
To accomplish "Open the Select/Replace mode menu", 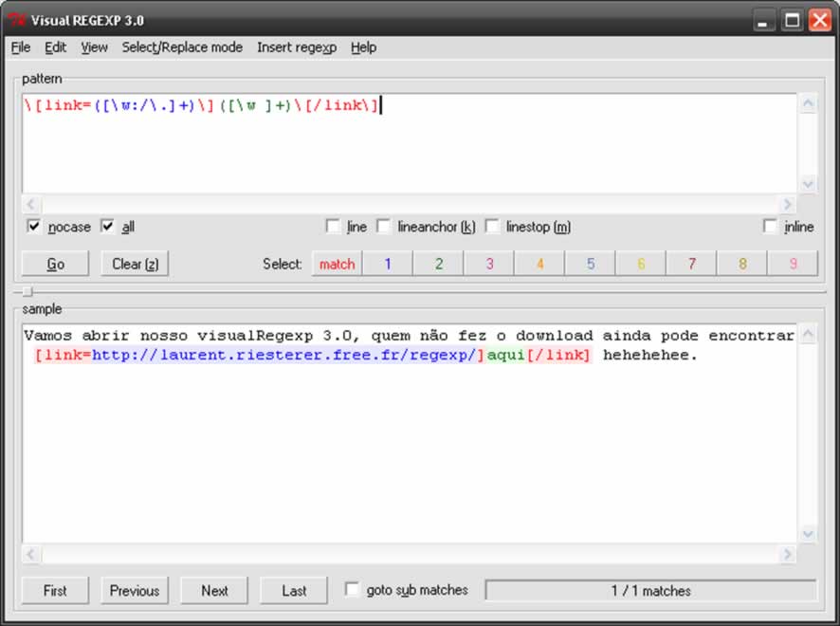I will pyautogui.click(x=182, y=47).
